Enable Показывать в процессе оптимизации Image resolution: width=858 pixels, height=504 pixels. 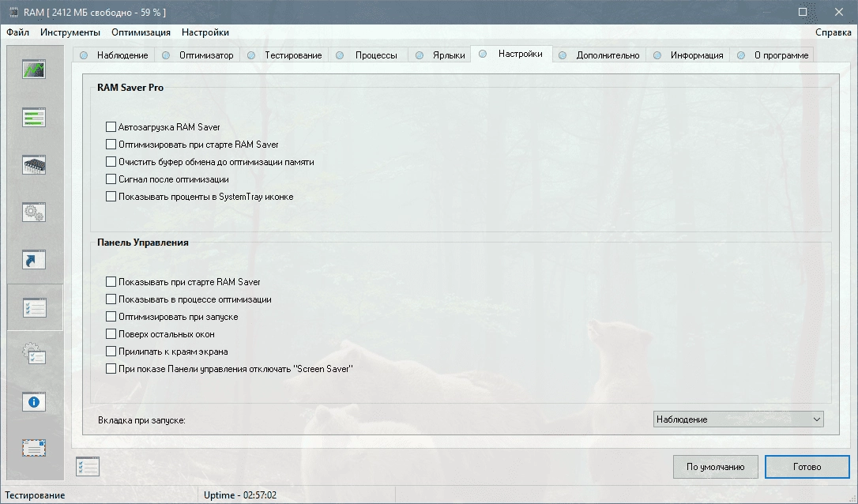click(111, 299)
